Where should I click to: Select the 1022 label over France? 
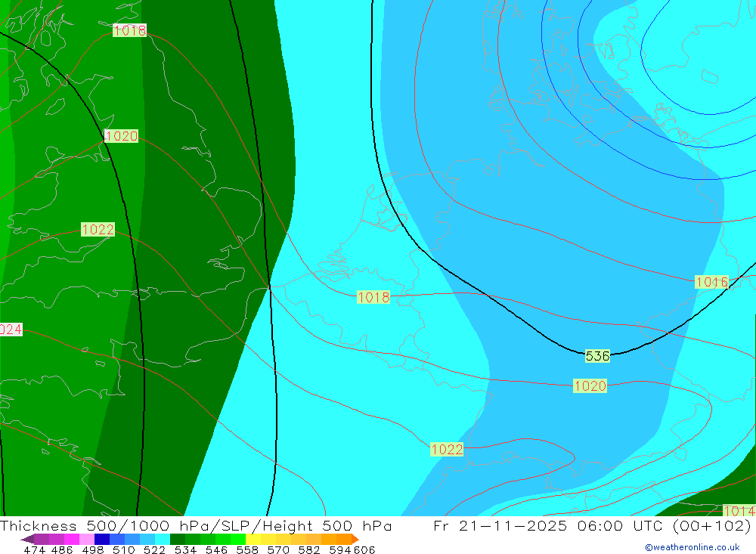click(x=447, y=450)
